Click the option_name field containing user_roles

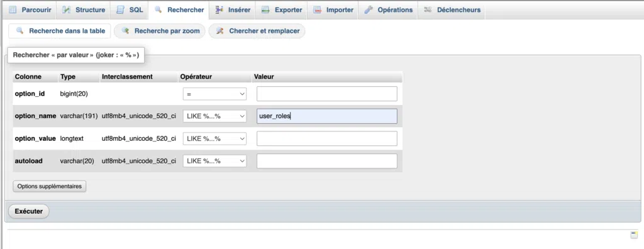click(327, 116)
